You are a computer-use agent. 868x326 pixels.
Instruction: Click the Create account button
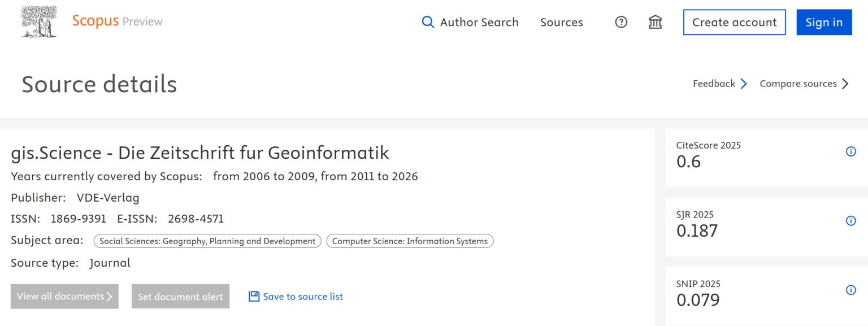734,23
